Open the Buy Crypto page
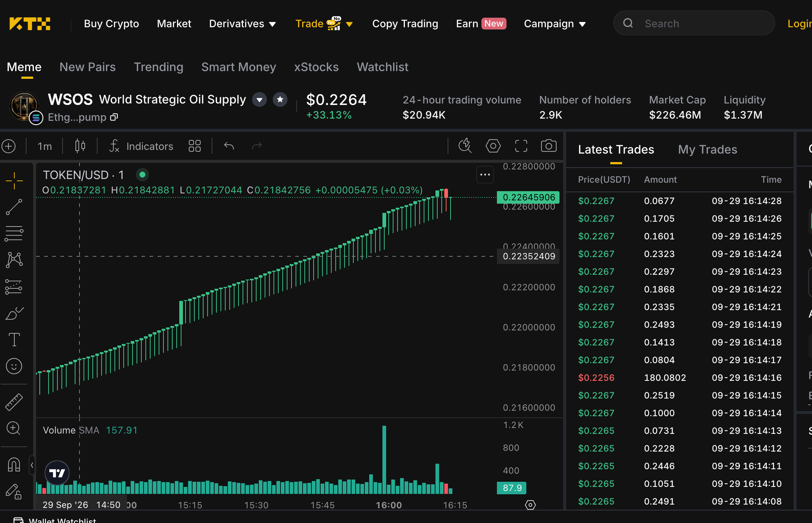This screenshot has width=812, height=523. (x=112, y=24)
